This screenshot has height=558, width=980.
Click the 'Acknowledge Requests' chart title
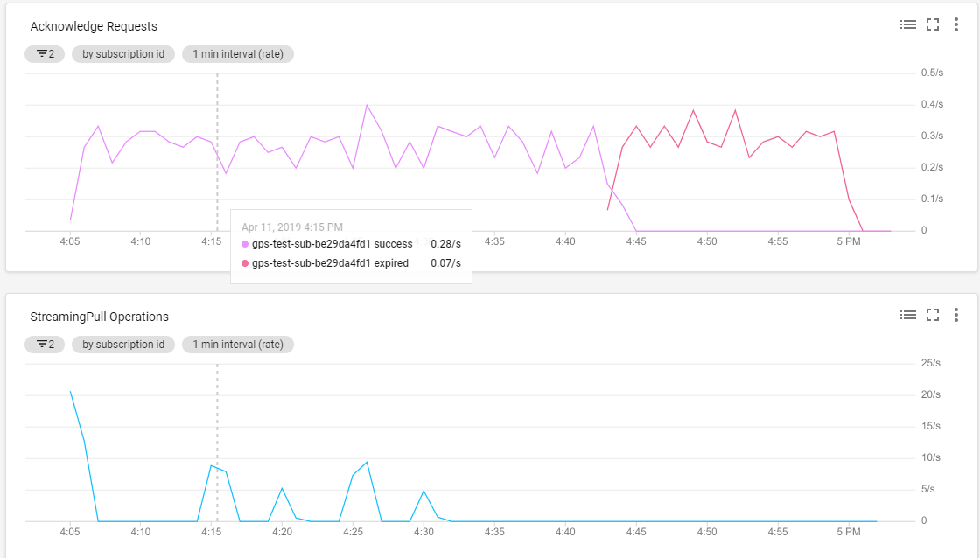94,26
